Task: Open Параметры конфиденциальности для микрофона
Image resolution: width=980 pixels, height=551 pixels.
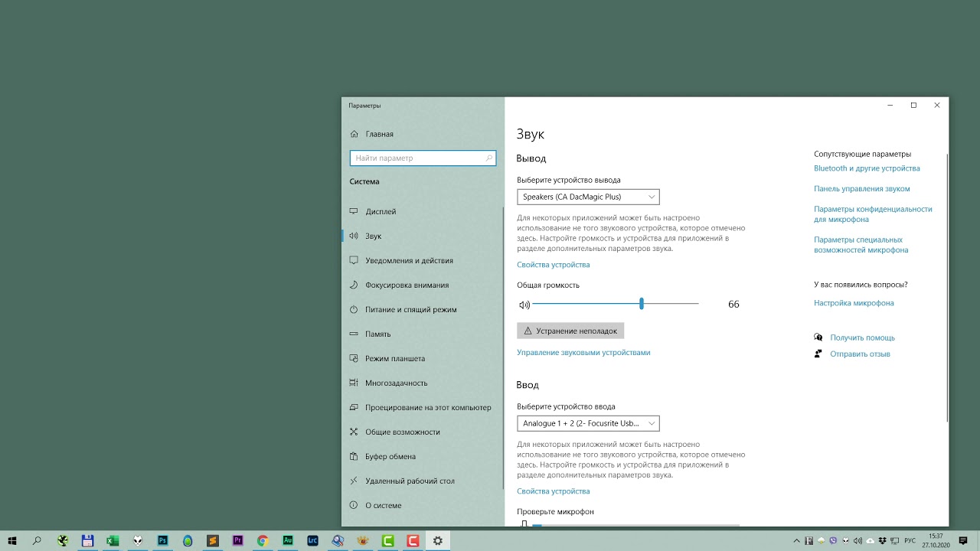Action: [873, 214]
